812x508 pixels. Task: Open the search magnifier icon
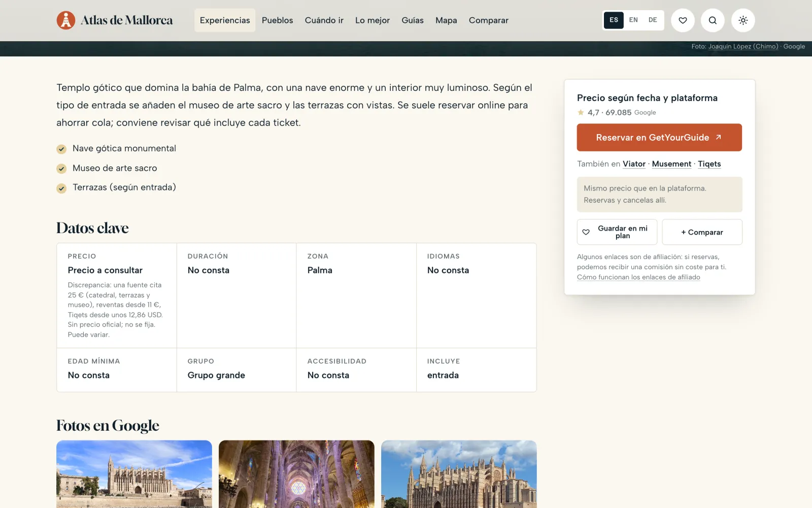point(713,20)
